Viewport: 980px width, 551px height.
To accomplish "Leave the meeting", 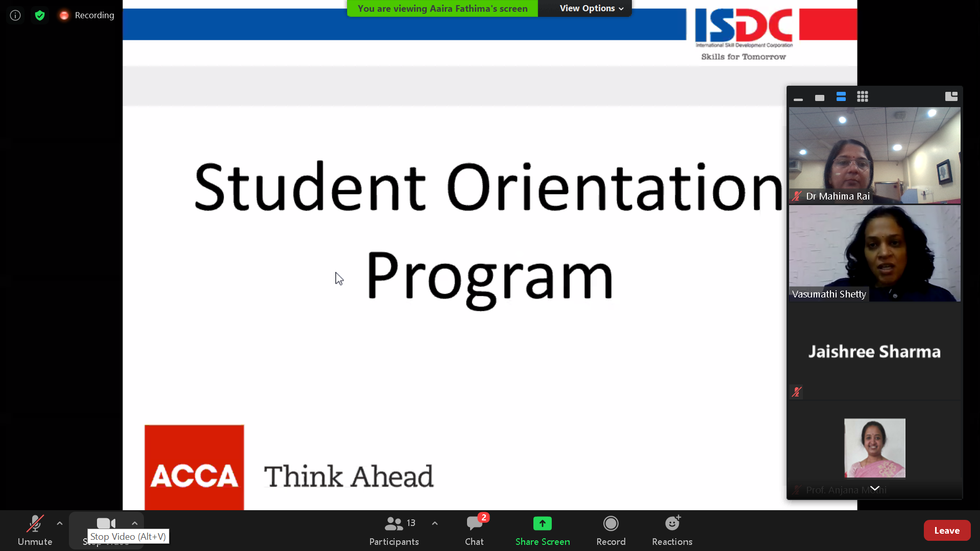I will point(947,531).
